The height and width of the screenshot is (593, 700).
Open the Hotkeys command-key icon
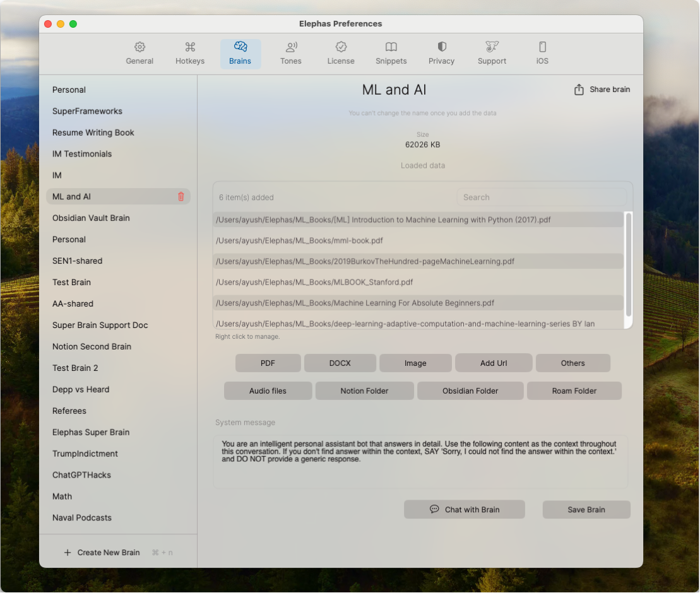point(190,47)
